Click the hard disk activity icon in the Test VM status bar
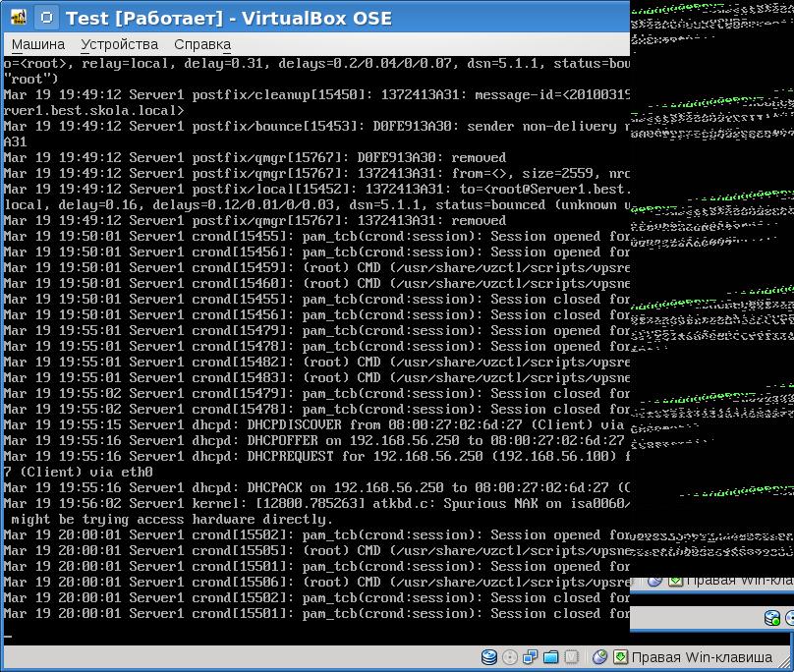 coord(489,657)
